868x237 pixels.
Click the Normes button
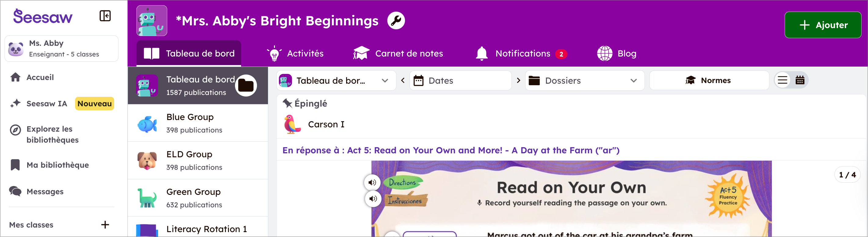[709, 81]
